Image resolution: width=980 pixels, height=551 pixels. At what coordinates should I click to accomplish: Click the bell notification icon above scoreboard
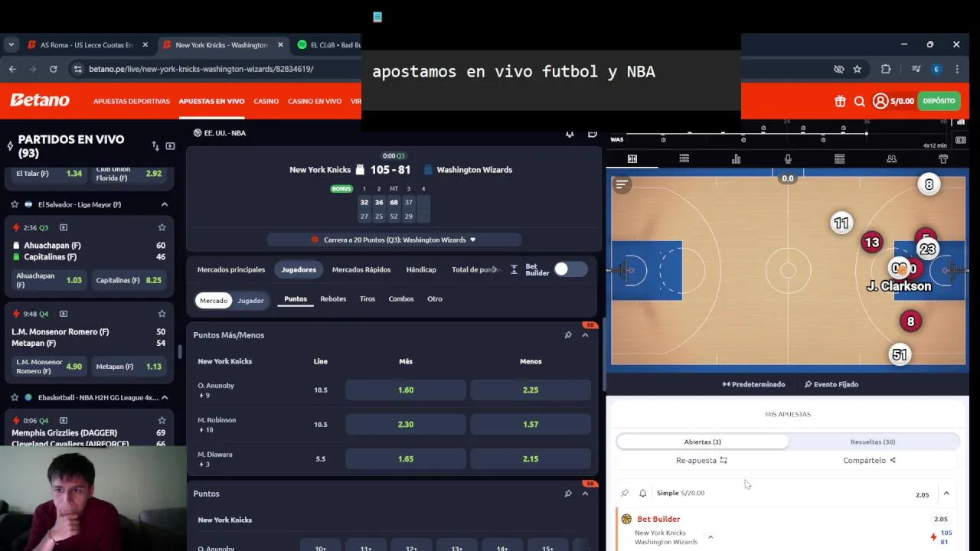coord(570,133)
